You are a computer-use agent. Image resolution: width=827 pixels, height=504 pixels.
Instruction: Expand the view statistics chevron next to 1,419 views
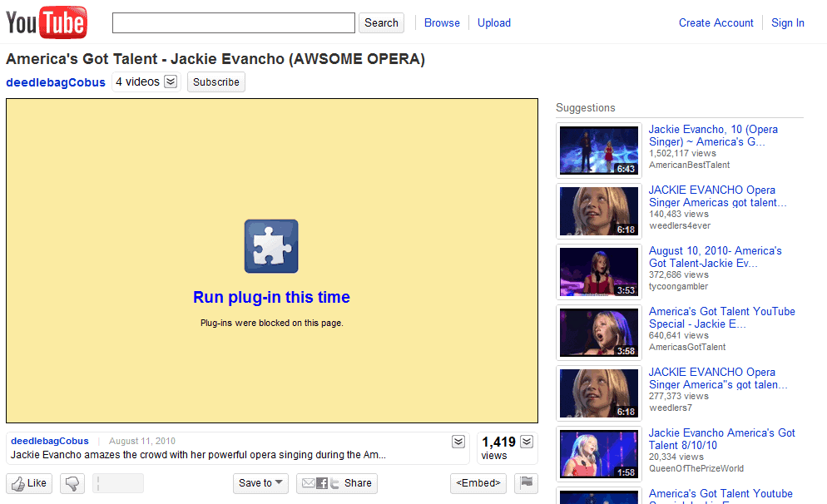click(x=525, y=440)
